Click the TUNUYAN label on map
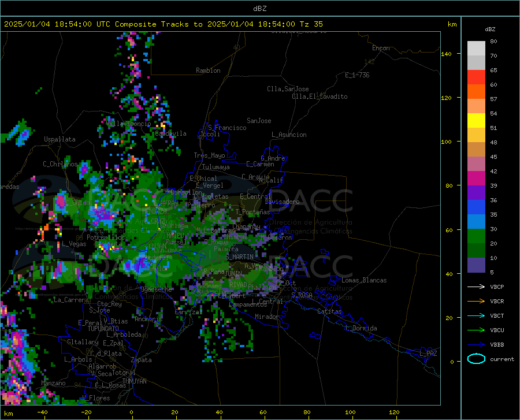The image size is (520, 420). (x=134, y=381)
